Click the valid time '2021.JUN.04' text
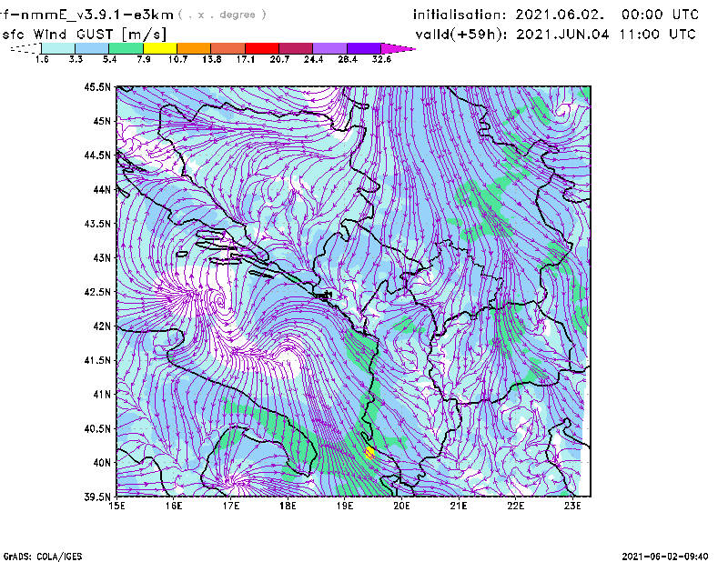The image size is (728, 562). 562,34
